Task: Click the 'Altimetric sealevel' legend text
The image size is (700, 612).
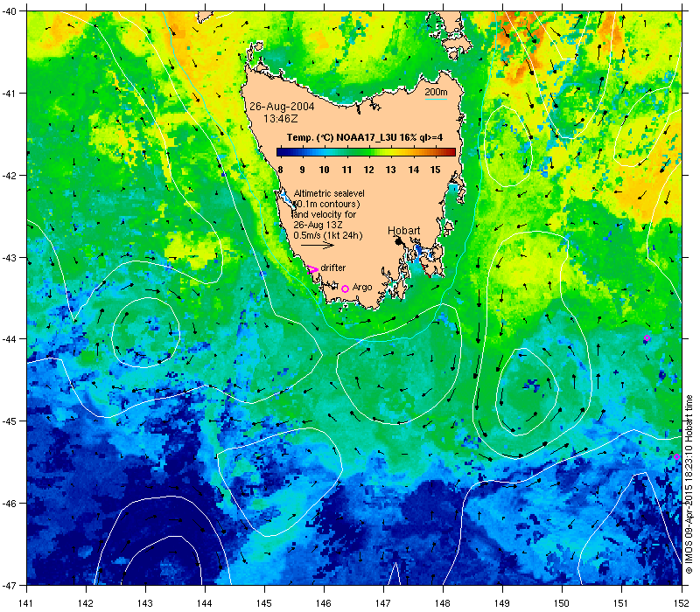Action: point(329,193)
